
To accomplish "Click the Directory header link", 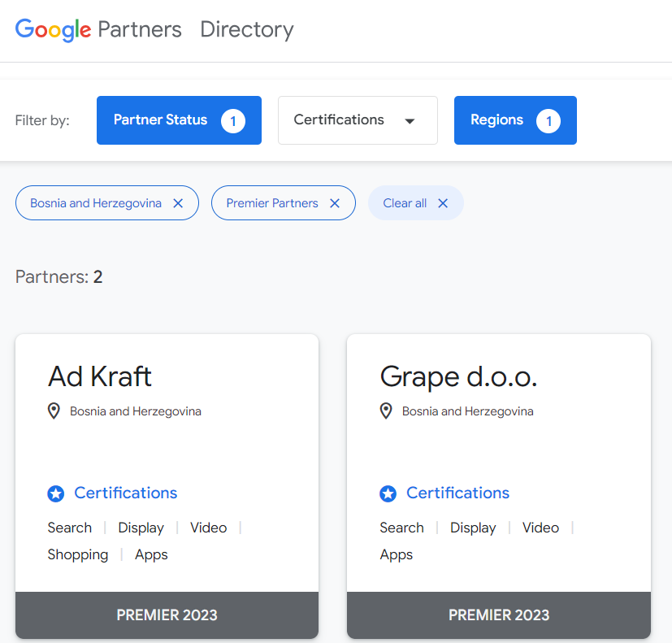I will point(246,30).
